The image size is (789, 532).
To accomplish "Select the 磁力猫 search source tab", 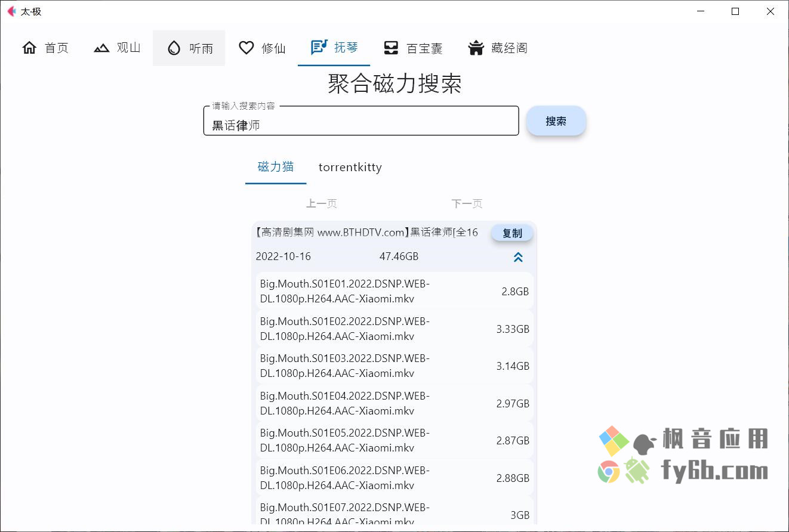I will [276, 166].
